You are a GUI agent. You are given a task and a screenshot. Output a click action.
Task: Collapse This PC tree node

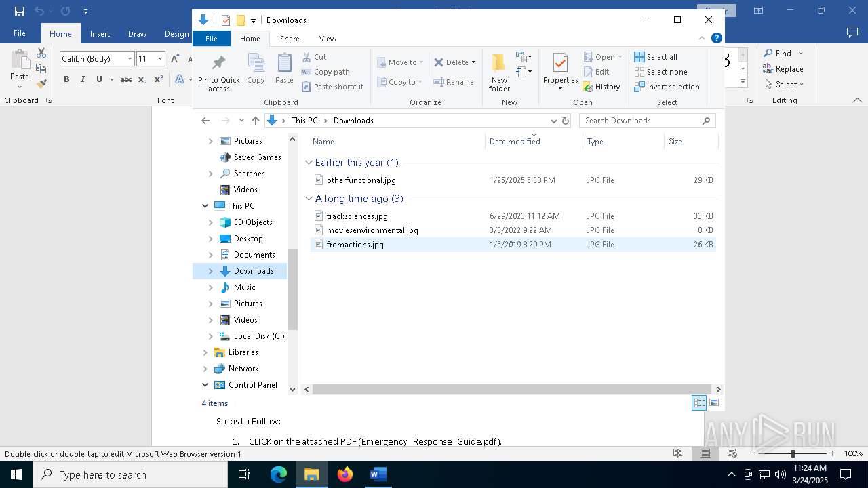coord(205,206)
